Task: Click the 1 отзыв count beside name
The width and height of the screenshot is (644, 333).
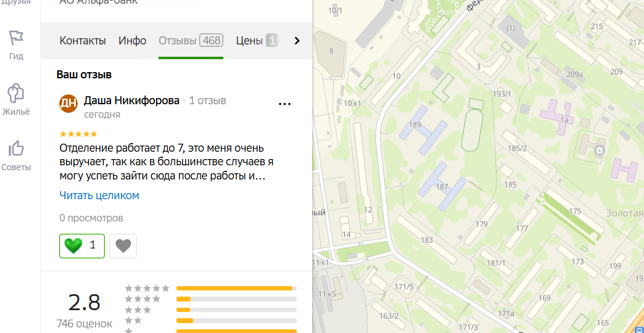Action: [207, 101]
